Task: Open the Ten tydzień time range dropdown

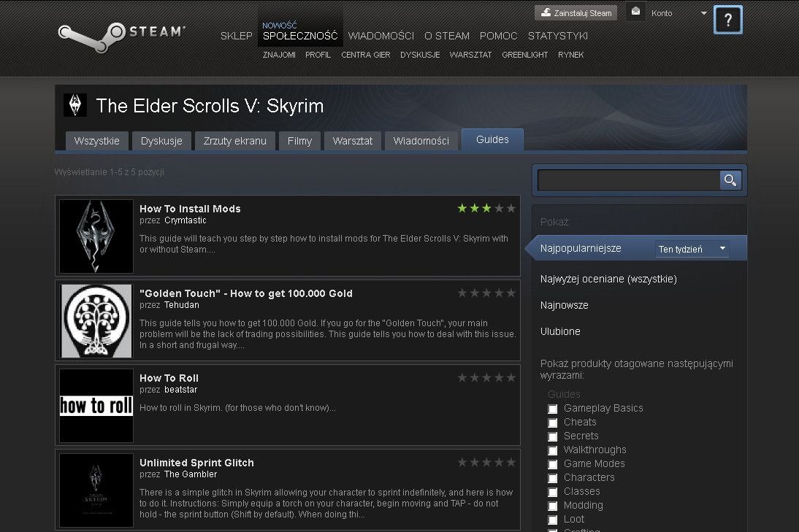Action: (692, 249)
